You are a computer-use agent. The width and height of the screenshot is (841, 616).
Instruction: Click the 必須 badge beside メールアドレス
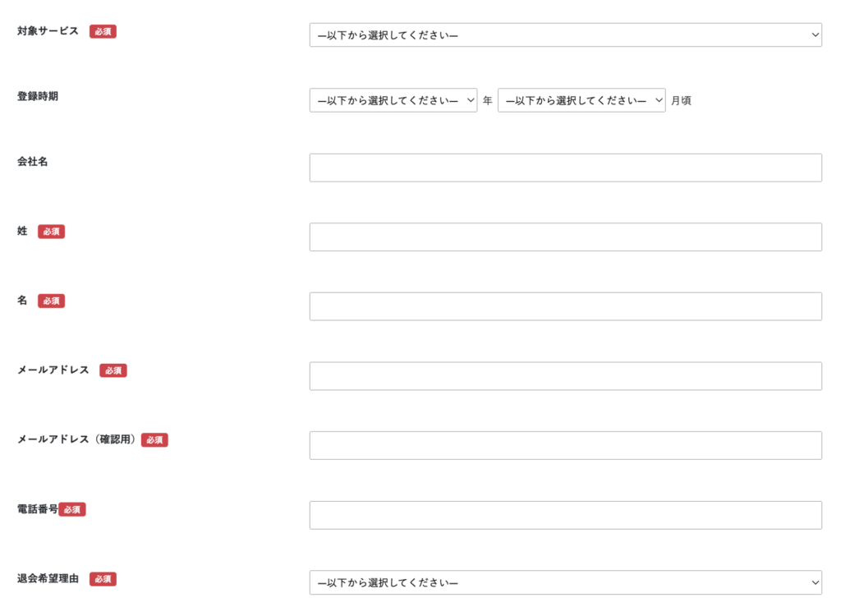pyautogui.click(x=113, y=370)
